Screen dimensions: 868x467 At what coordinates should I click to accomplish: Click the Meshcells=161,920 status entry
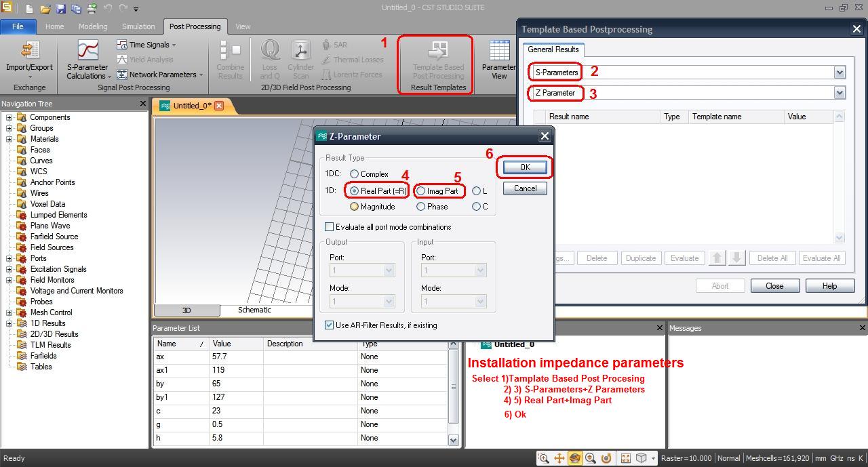(x=777, y=458)
